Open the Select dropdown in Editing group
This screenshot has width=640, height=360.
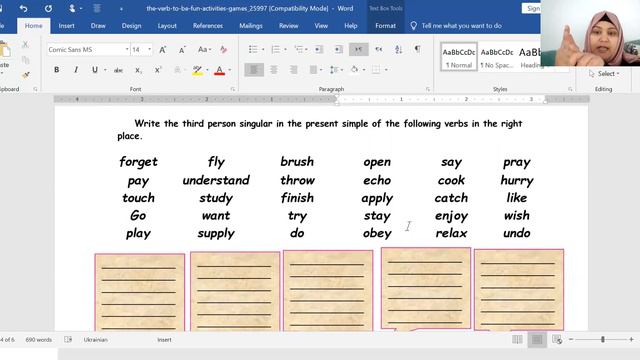[604, 73]
